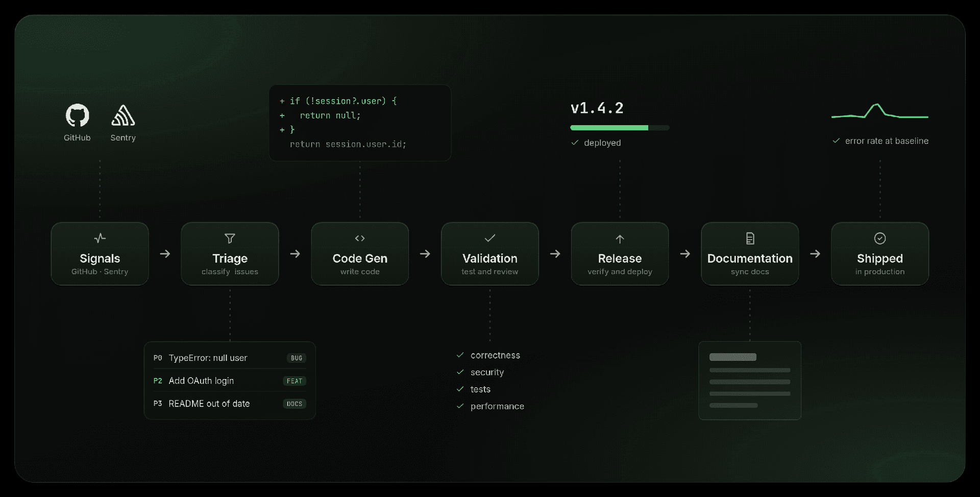The image size is (980, 497).
Task: Select the Validation pipeline stage title
Action: coord(490,258)
